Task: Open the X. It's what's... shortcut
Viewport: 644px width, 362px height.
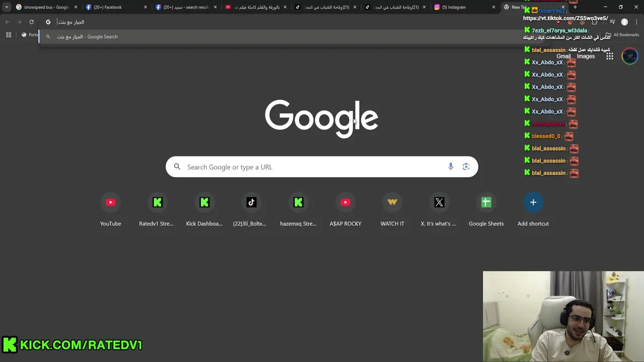Action: point(439,210)
